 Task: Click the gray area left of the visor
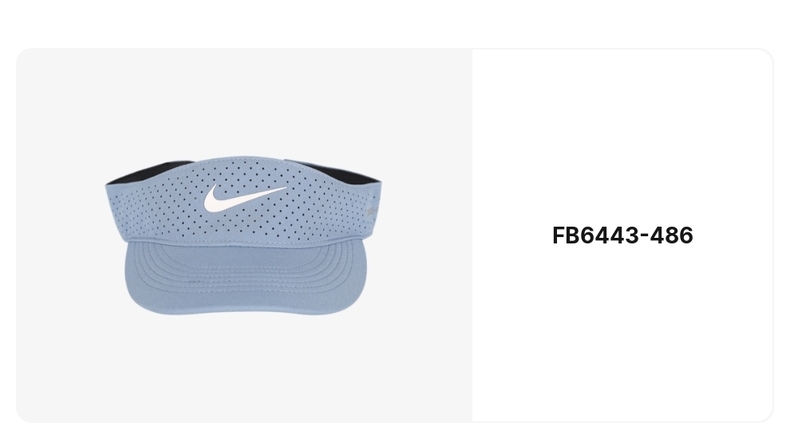click(60, 235)
